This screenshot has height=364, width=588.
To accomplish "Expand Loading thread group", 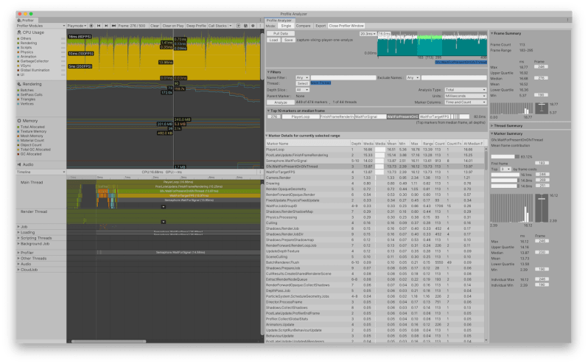I will [18, 232].
